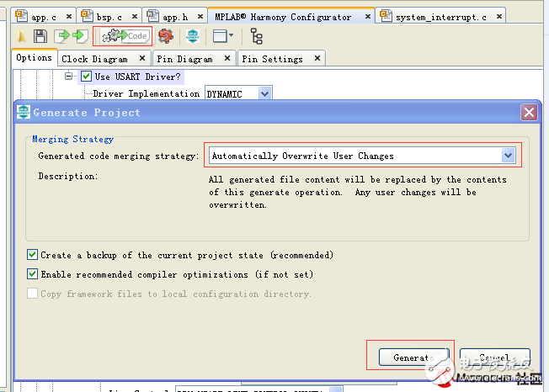
Task: Click the first green arrow import icon
Action: (61, 36)
